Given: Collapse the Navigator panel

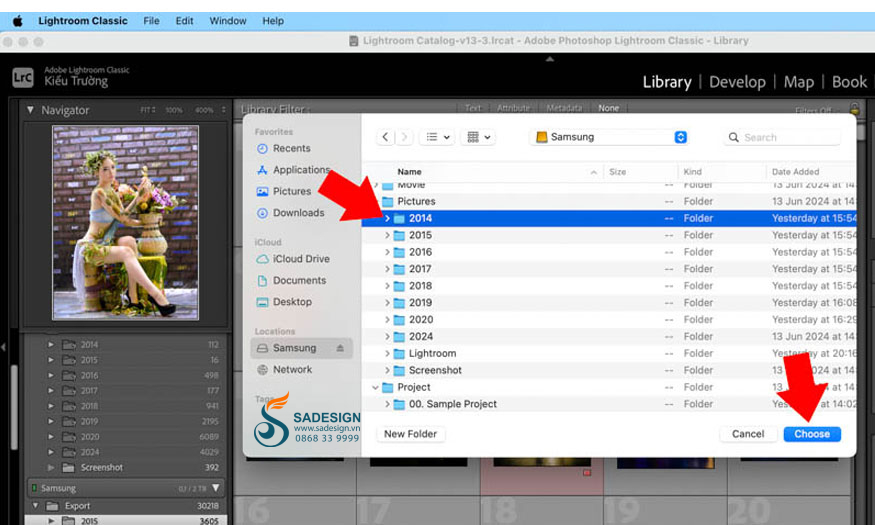Looking at the screenshot, I should coord(30,110).
